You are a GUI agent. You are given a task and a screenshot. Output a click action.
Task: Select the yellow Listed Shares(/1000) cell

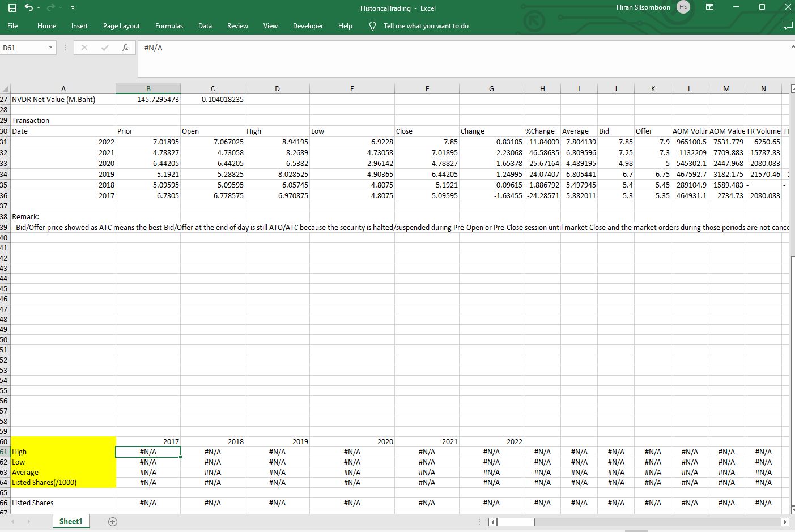click(63, 483)
